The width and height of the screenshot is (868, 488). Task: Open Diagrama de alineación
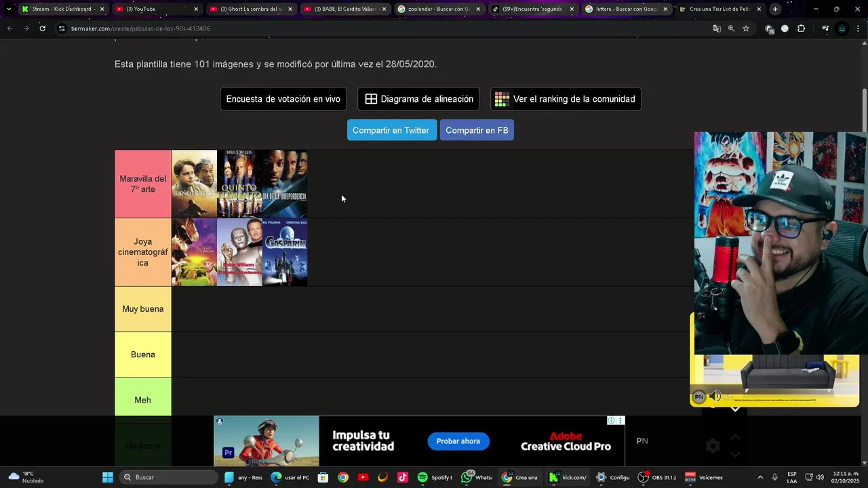[418, 99]
